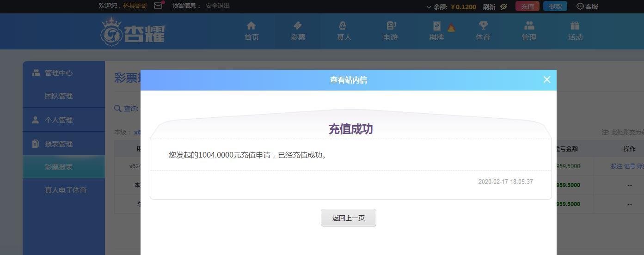Toggle balance visibility with the eye icon
This screenshot has height=255, width=644.
(504, 6)
